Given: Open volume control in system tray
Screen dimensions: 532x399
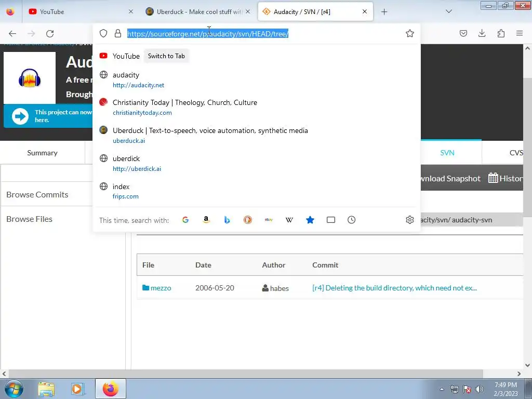Looking at the screenshot, I should (x=480, y=389).
